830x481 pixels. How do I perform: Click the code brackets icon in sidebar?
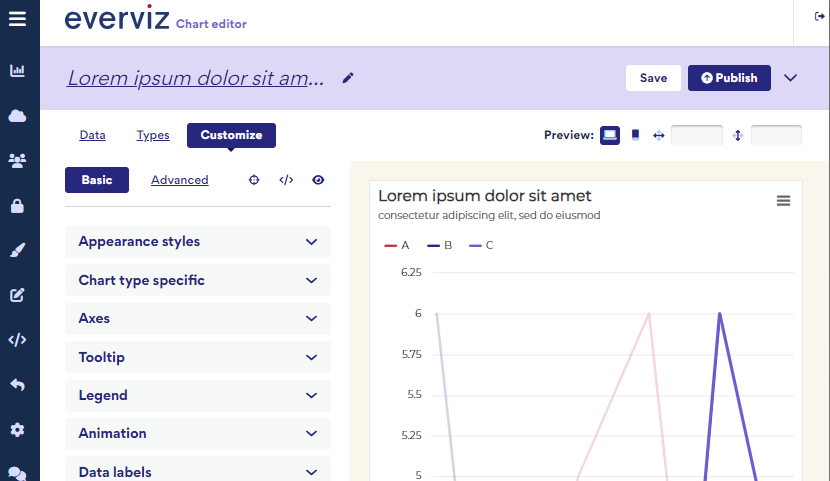(17, 340)
